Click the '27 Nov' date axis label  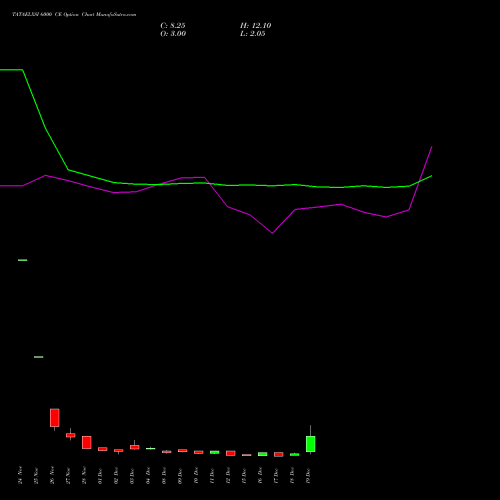(68, 475)
